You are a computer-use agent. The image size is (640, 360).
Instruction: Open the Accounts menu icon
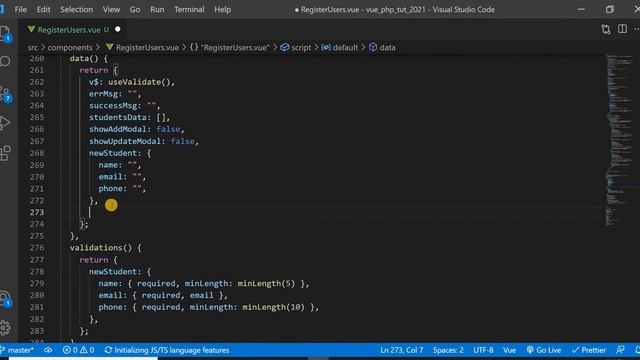[5, 298]
